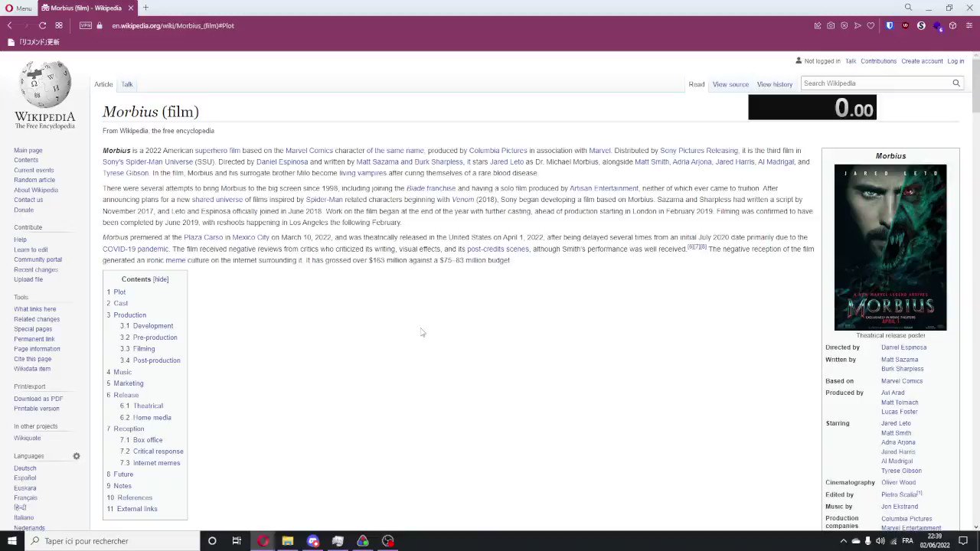This screenshot has height=551, width=980.
Task: Open Create account link
Action: click(922, 61)
